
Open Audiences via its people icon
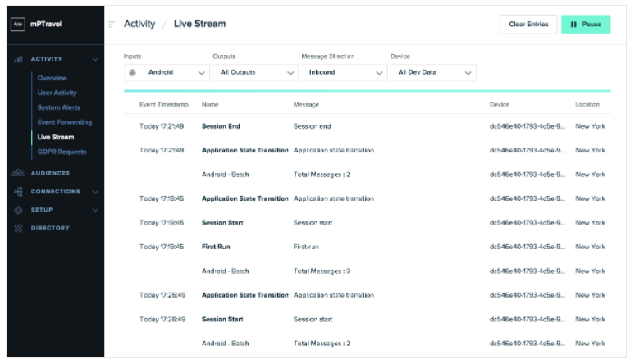click(x=17, y=173)
